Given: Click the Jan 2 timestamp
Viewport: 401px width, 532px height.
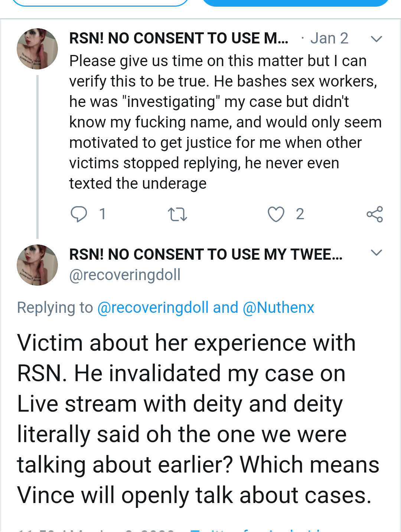Looking at the screenshot, I should click(x=329, y=38).
